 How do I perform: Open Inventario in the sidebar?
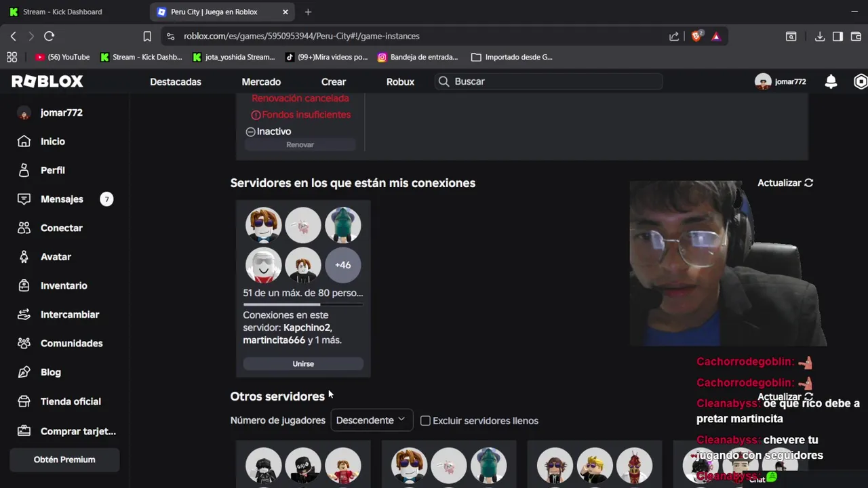[x=65, y=285]
